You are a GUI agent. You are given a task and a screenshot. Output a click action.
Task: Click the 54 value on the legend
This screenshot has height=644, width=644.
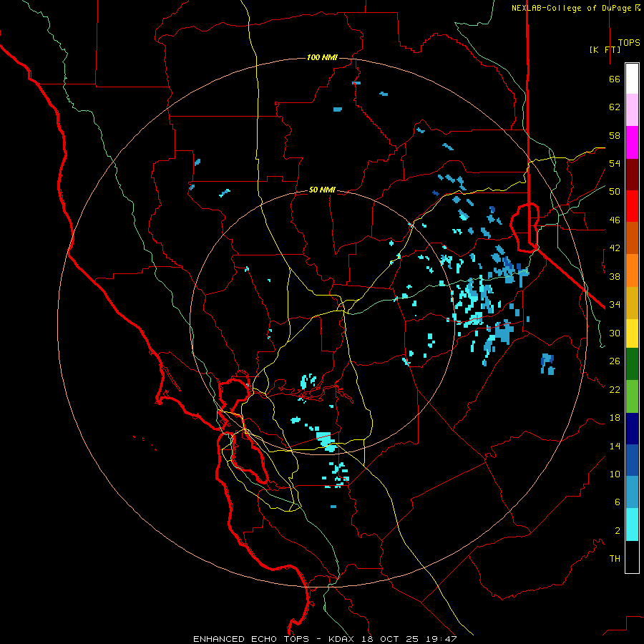(615, 163)
